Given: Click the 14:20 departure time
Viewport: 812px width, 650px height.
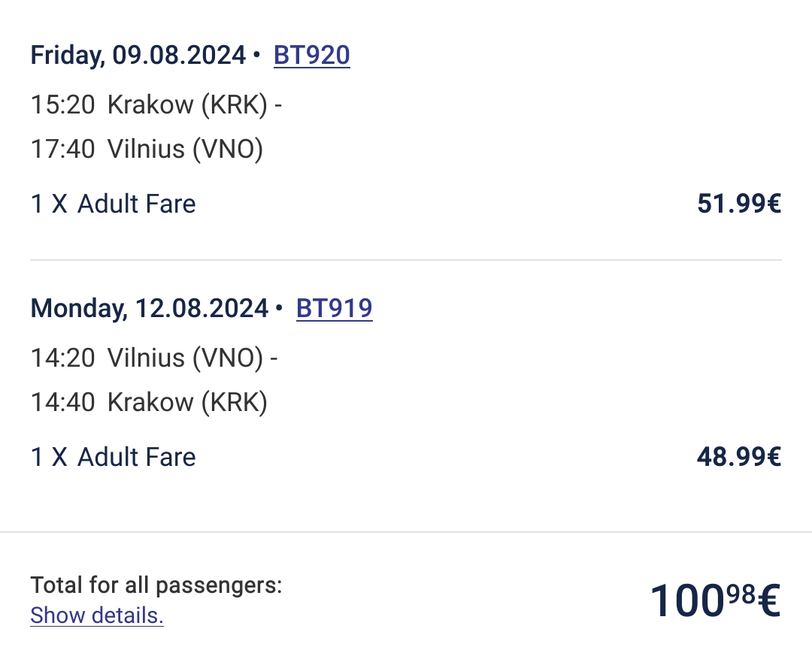Looking at the screenshot, I should (x=62, y=358).
